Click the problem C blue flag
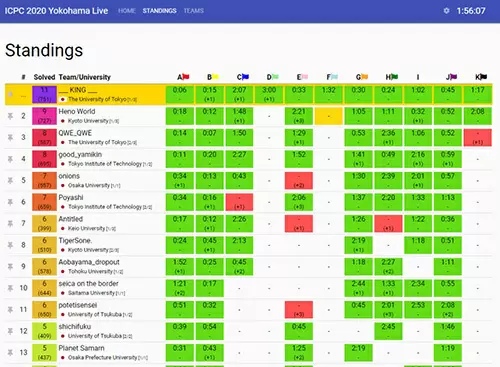Image resolution: width=500 pixels, height=367 pixels. click(245, 77)
